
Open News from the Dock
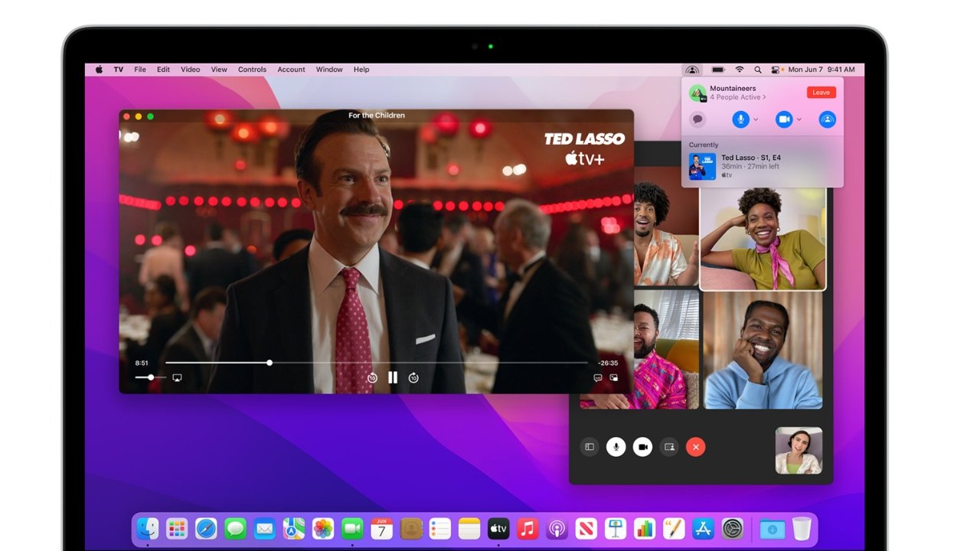(586, 528)
